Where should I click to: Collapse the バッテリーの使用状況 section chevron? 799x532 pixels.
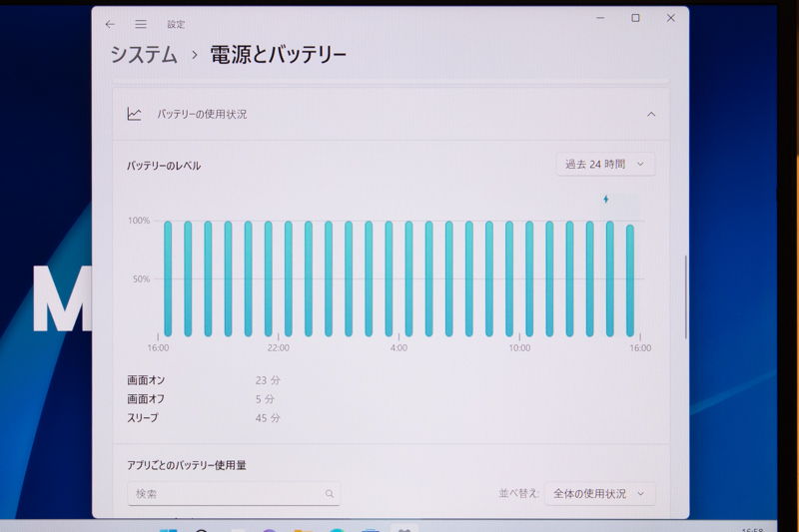click(651, 114)
